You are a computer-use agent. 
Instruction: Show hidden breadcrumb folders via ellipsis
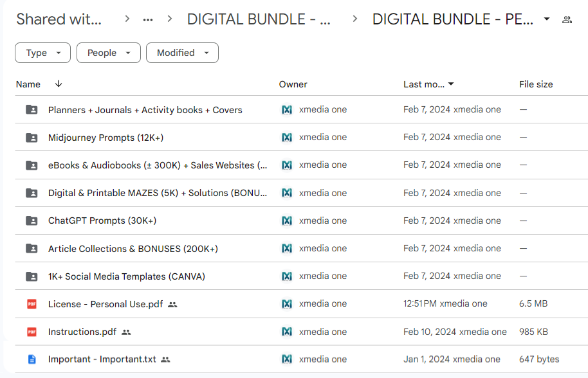[x=148, y=19]
